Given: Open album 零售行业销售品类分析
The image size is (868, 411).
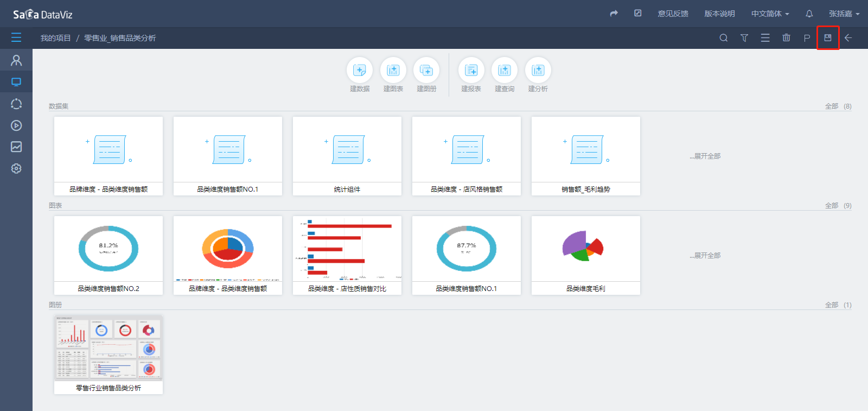Looking at the screenshot, I should point(108,355).
